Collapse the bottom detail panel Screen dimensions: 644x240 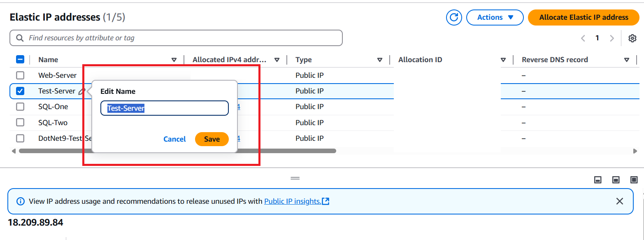pyautogui.click(x=598, y=179)
